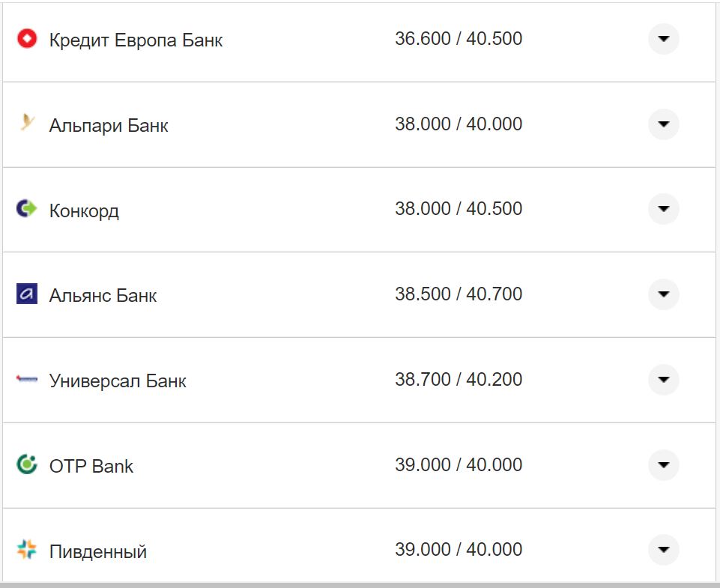
Task: Click the Универсал Банк logo icon
Action: pyautogui.click(x=27, y=380)
